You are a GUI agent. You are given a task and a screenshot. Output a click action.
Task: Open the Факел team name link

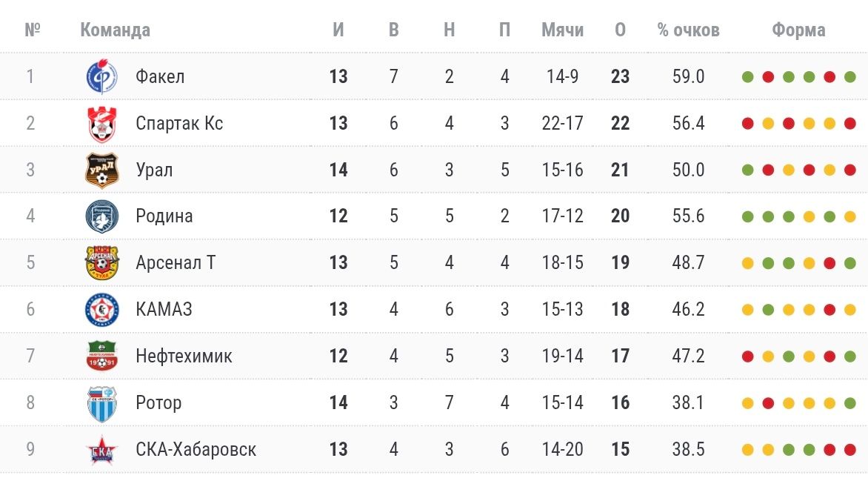coord(160,77)
